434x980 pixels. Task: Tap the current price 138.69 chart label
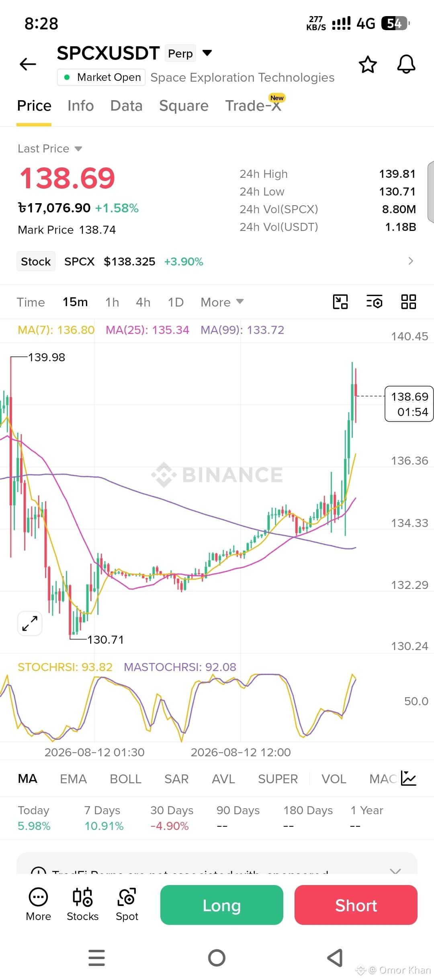coord(409,404)
